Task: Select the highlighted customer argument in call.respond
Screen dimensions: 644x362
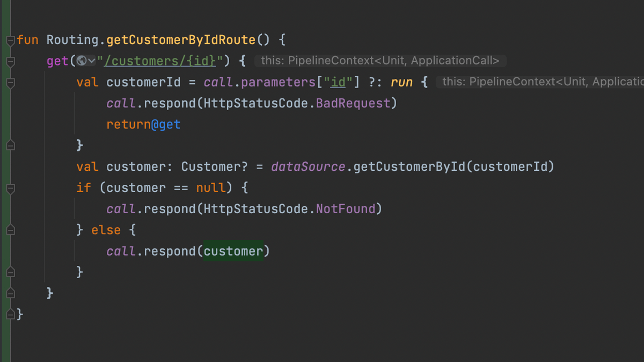Action: [x=233, y=251]
